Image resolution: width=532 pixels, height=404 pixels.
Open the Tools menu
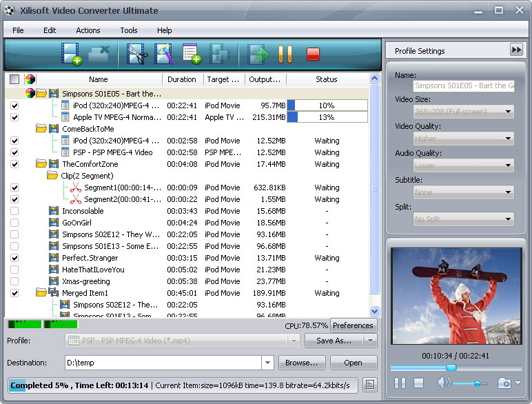tap(129, 30)
